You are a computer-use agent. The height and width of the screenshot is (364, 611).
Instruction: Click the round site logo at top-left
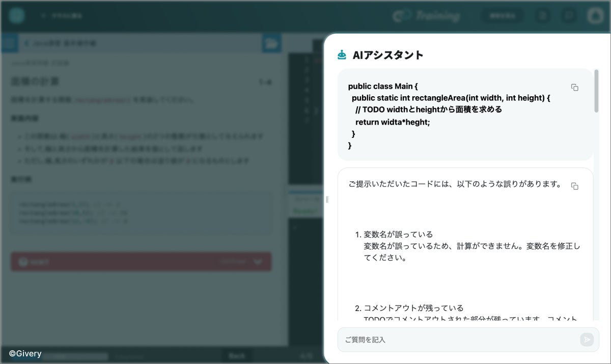point(17,15)
